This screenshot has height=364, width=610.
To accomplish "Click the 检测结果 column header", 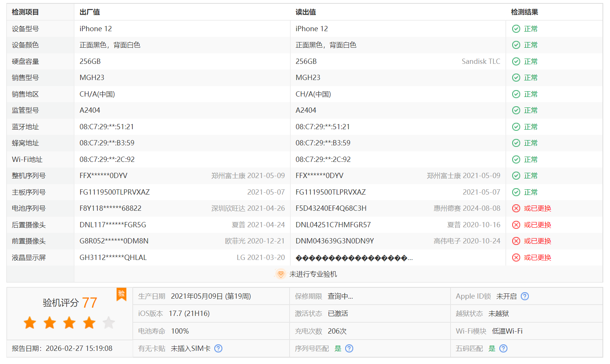I will point(524,12).
